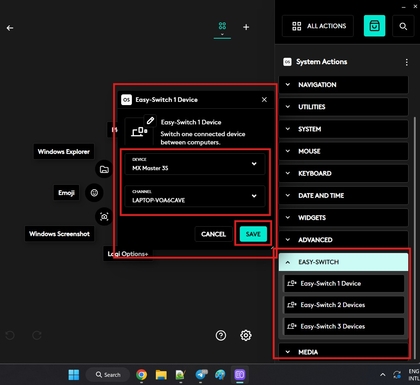420x385 pixels.
Task: Collapse the EASY-SWITCH category
Action: pyautogui.click(x=343, y=262)
